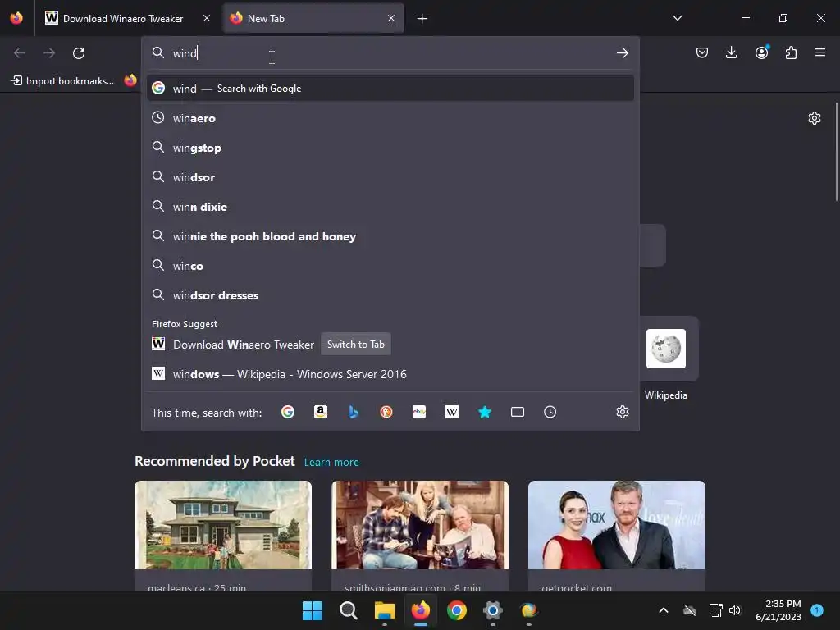Screen dimensions: 840x630
Task: Click in the address bar input field
Action: click(390, 53)
